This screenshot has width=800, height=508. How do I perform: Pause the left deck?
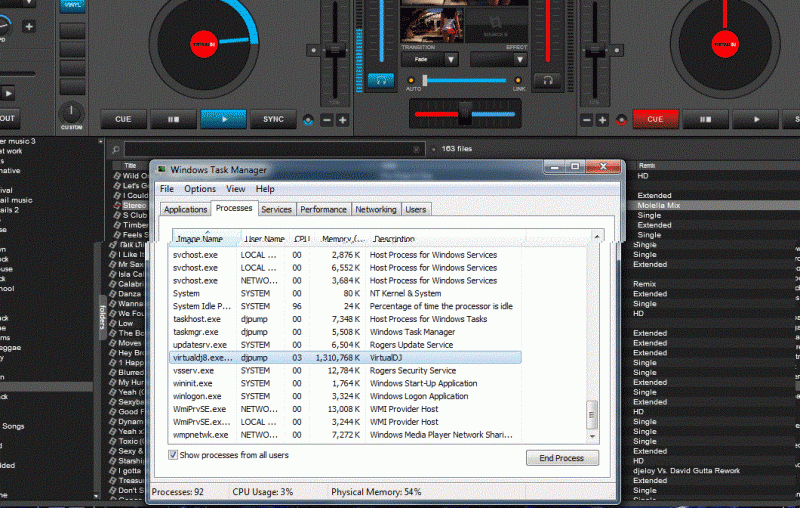click(x=173, y=119)
